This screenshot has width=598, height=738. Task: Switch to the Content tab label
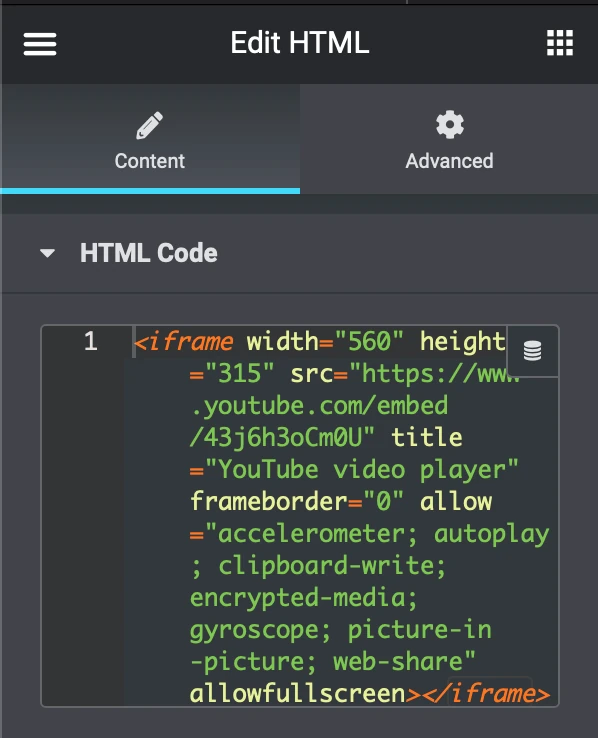pos(150,161)
